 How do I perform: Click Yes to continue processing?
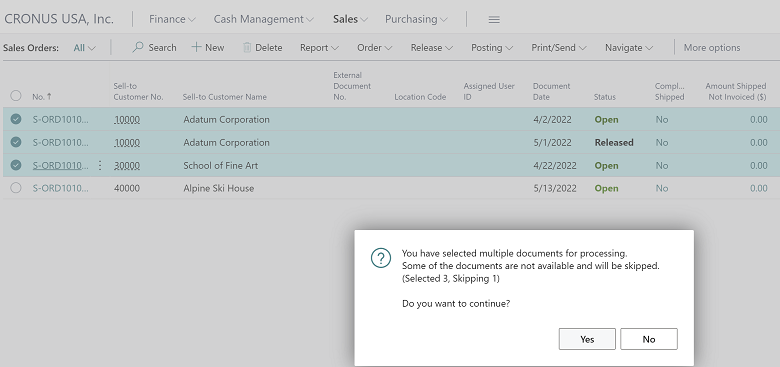(x=587, y=339)
